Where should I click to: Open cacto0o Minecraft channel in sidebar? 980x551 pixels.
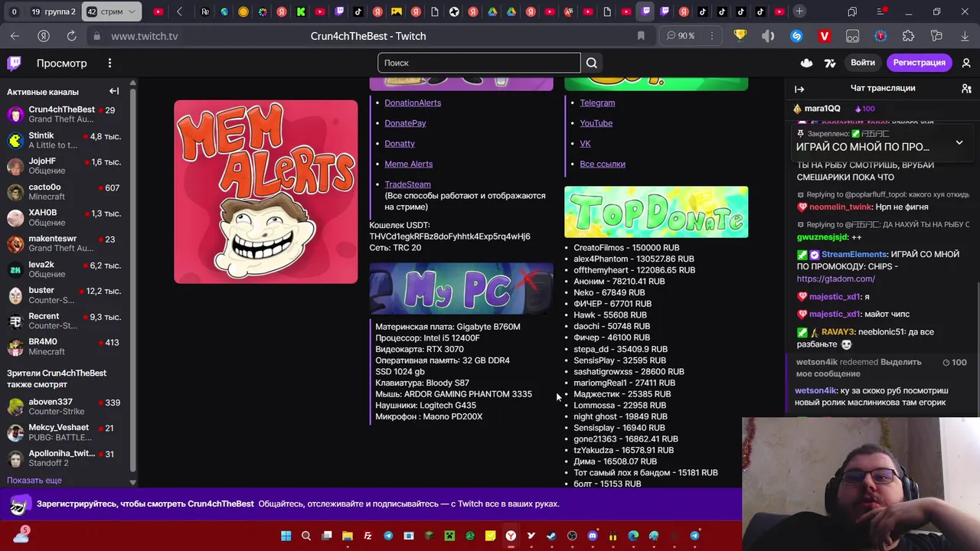(64, 191)
